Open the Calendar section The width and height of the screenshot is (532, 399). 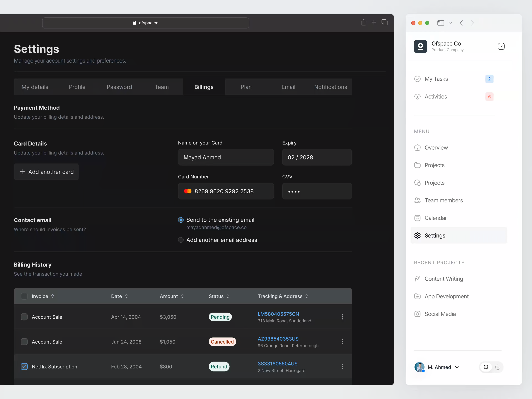pyautogui.click(x=436, y=218)
